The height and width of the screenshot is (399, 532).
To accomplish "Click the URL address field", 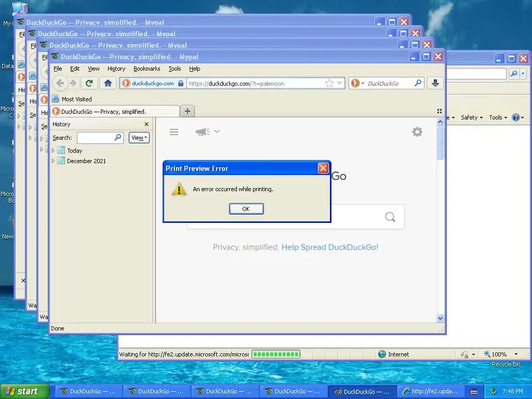I will pos(255,84).
